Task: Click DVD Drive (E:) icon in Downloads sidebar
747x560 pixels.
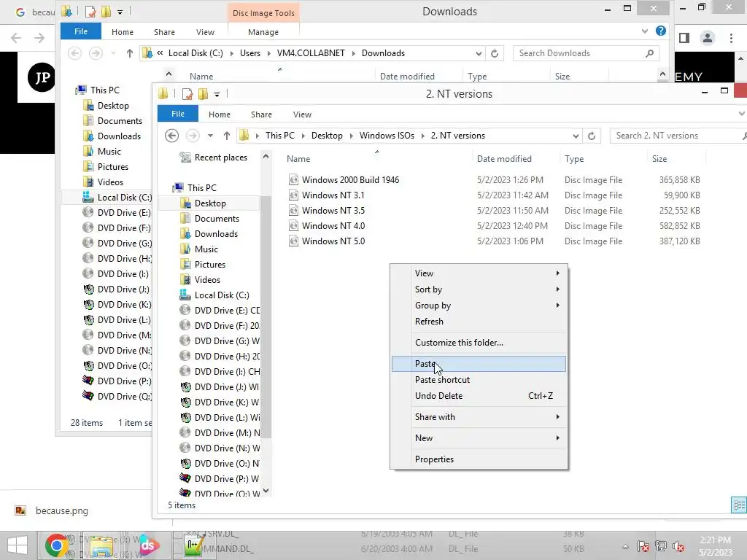Action: [x=88, y=212]
